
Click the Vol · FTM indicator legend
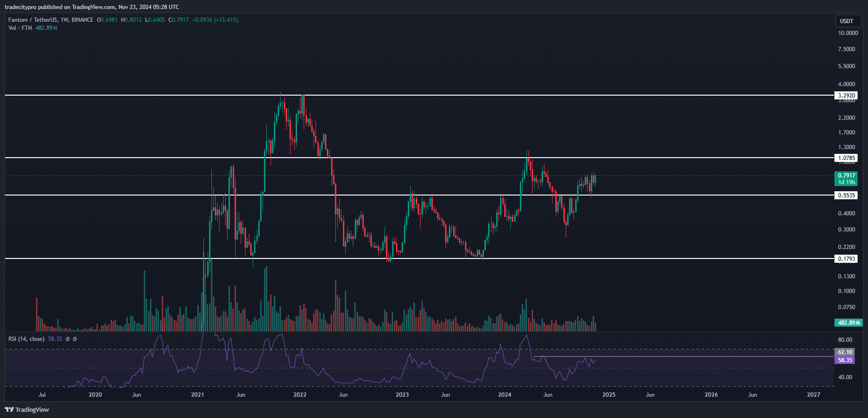click(20, 28)
